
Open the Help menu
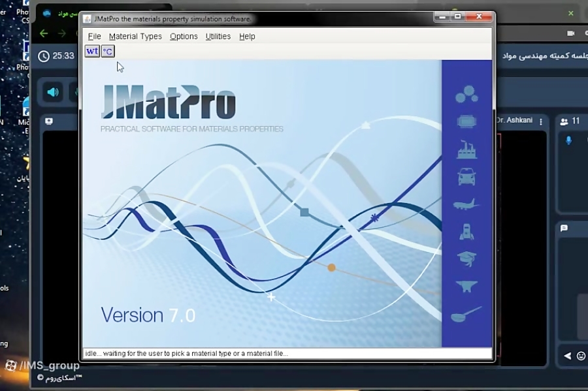click(247, 37)
